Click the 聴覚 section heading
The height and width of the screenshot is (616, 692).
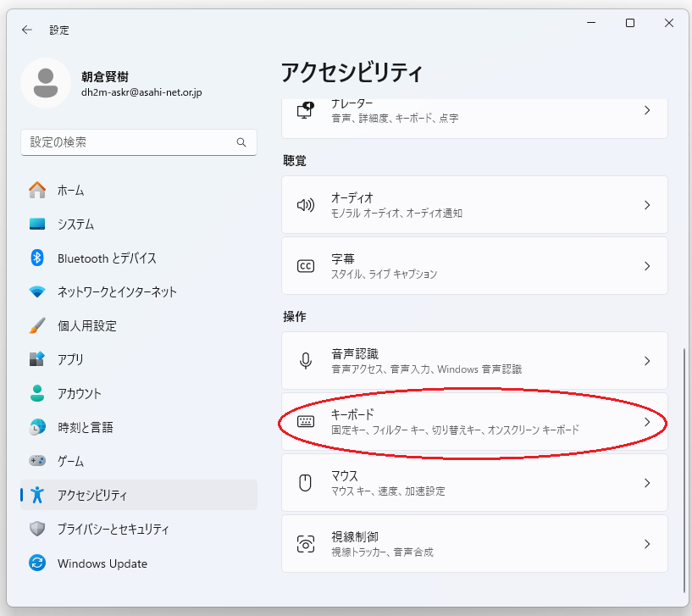[x=295, y=160]
